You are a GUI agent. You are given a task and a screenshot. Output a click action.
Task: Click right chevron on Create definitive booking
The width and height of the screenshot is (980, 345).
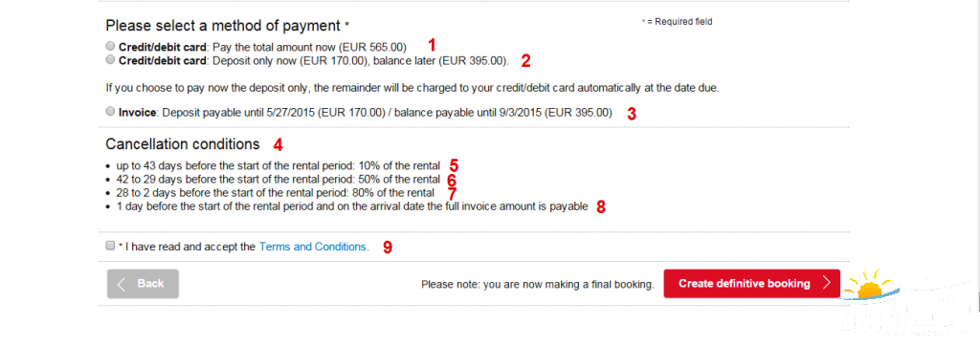click(x=827, y=283)
